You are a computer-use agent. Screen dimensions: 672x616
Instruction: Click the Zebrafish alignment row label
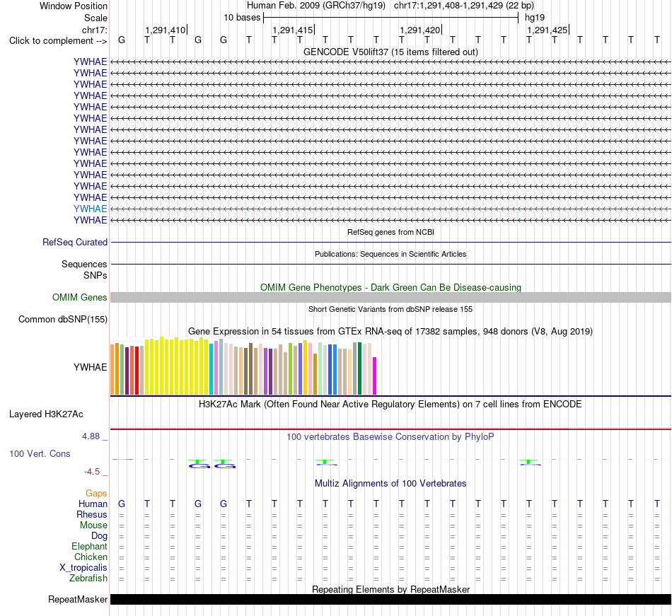point(88,579)
